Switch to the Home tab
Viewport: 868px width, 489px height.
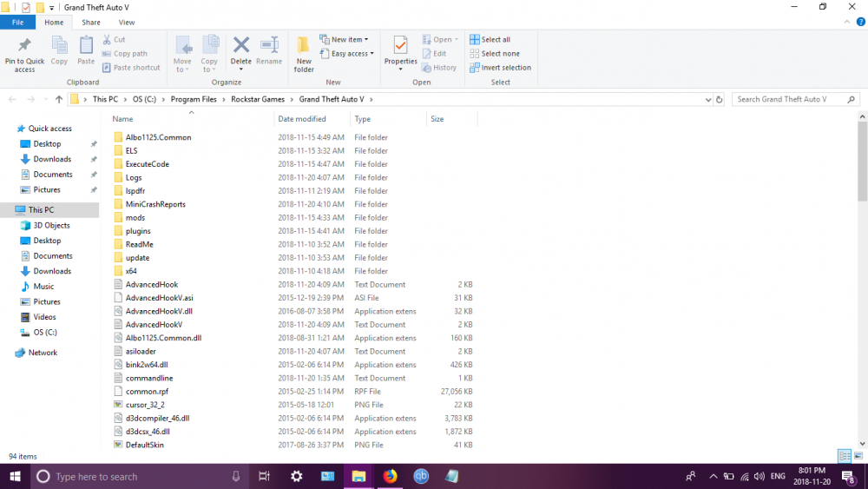[54, 23]
